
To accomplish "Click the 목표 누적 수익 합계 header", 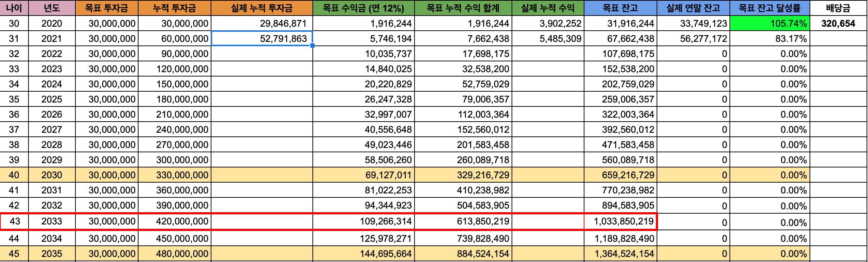I will coord(463,8).
